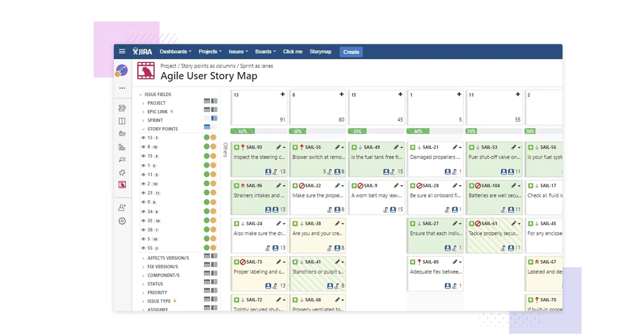Click the add user icon in the sidebar
Viewport: 644px width, 335px height.
tap(122, 208)
